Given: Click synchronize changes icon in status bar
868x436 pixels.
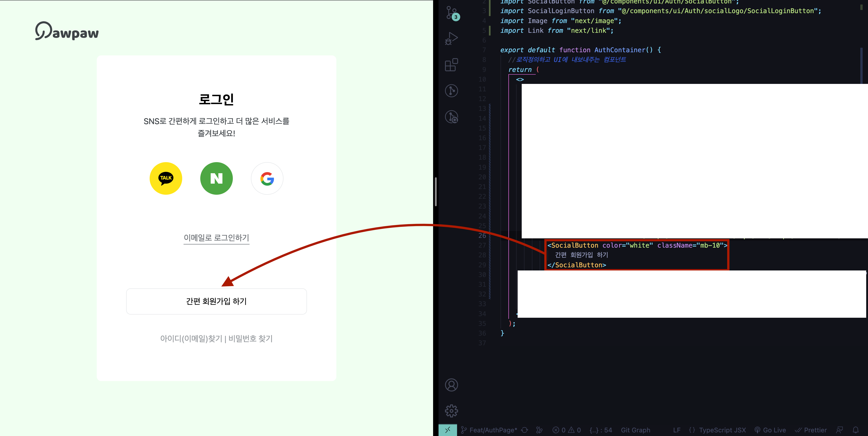Looking at the screenshot, I should pos(525,430).
